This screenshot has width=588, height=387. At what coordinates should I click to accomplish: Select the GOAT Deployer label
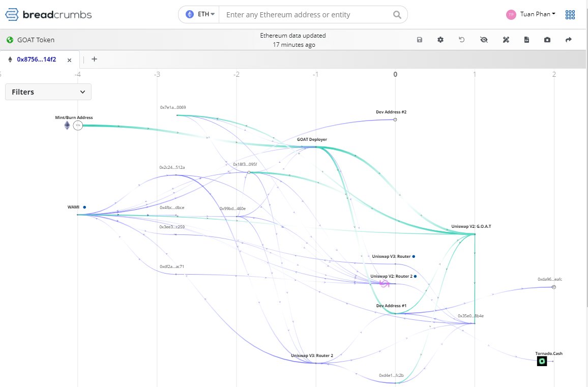312,139
